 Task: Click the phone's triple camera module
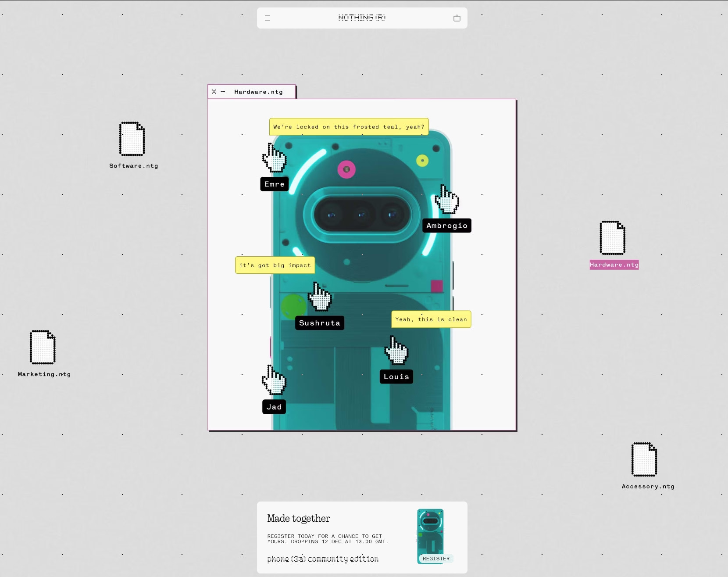362,215
